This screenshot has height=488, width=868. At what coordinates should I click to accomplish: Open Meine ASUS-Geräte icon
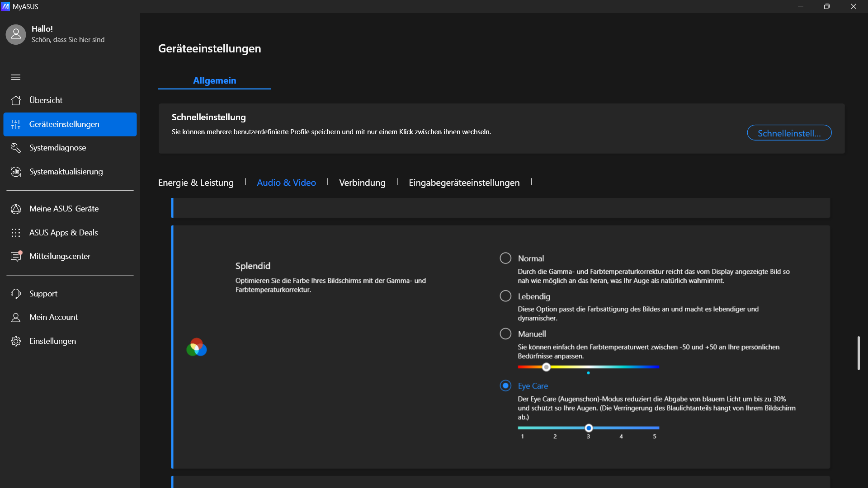pyautogui.click(x=16, y=209)
